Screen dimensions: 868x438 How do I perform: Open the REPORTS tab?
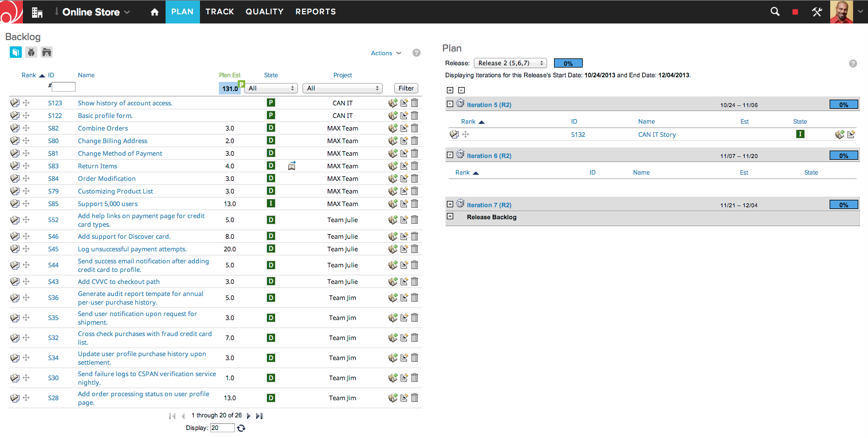(315, 11)
